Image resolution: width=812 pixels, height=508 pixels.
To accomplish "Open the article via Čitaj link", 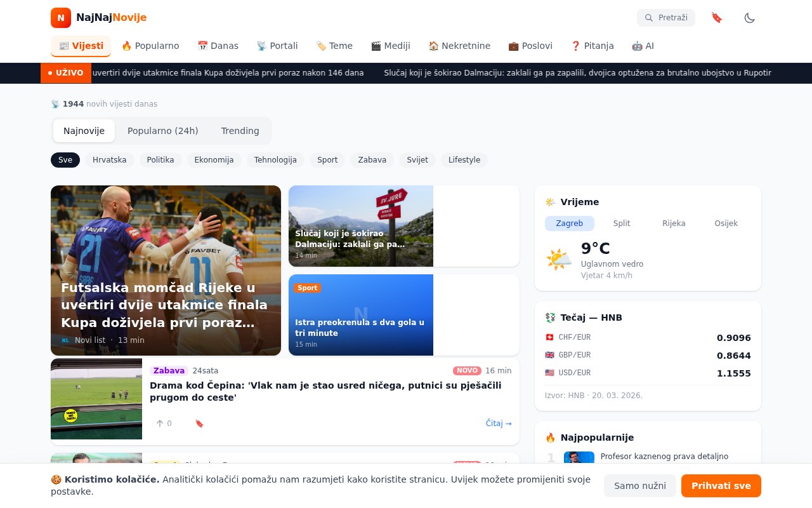I will (499, 423).
